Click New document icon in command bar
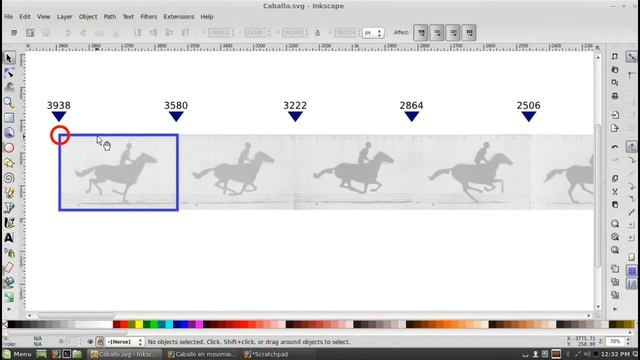640x360 pixels. click(x=615, y=57)
